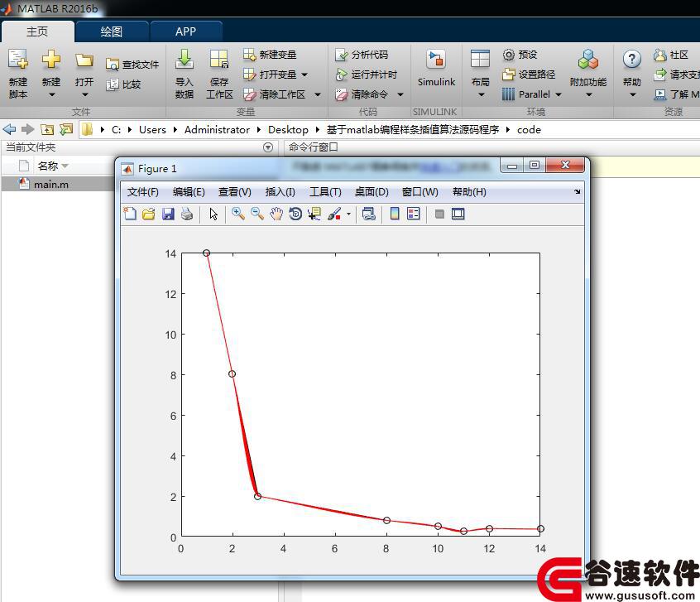Viewport: 700px width, 602px height.
Task: Dock Figure 1 using the corner arrow
Action: [x=578, y=192]
